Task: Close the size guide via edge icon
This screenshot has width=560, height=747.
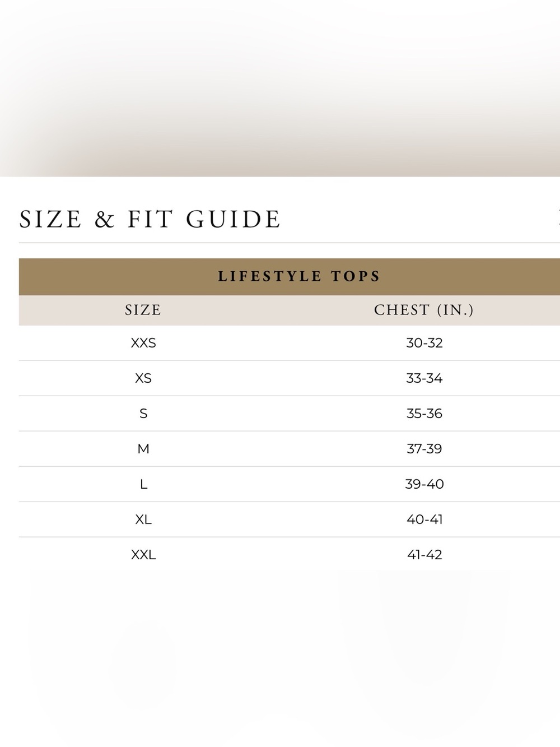Action: point(558,219)
